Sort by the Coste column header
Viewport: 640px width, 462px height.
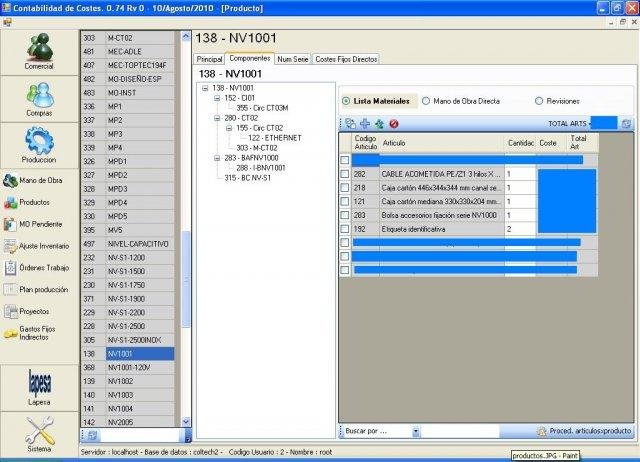point(551,142)
